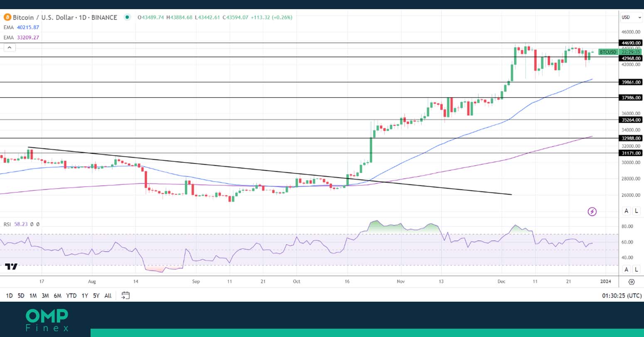
Task: Select the EMA 40215.87 indicator legend
Action: pyautogui.click(x=22, y=27)
